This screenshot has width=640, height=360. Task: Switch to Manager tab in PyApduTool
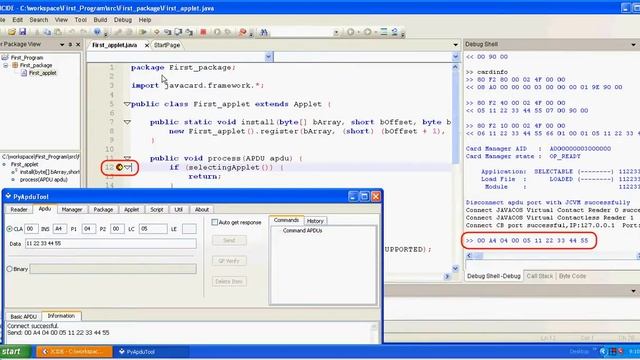72,209
